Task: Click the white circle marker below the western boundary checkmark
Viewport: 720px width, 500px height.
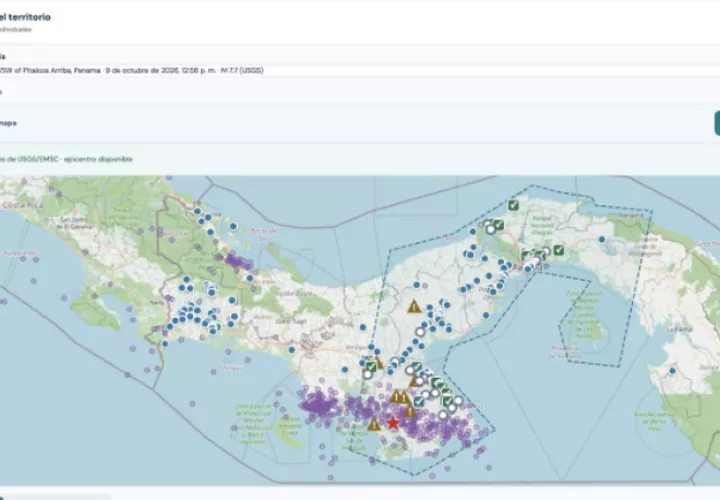Action: pyautogui.click(x=367, y=374)
